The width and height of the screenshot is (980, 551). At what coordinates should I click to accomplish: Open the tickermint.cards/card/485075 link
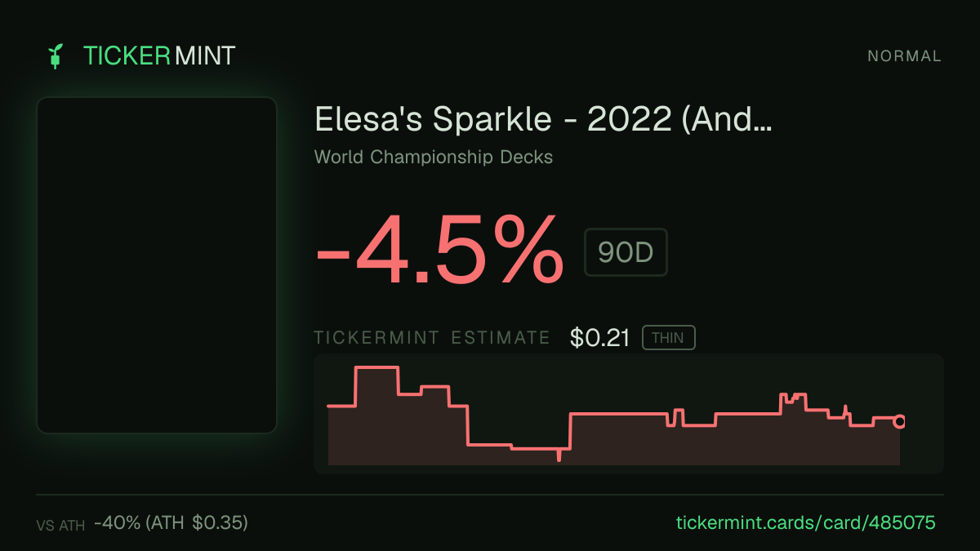(806, 522)
